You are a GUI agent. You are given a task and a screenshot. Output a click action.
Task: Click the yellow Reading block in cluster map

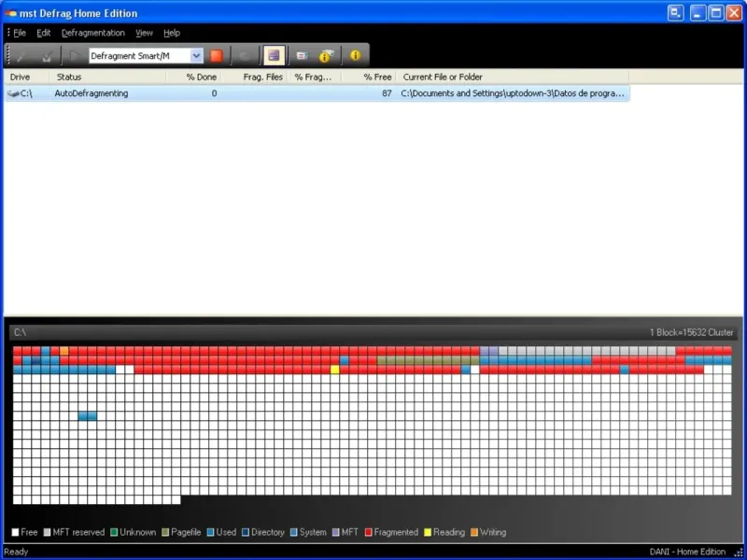[335, 370]
